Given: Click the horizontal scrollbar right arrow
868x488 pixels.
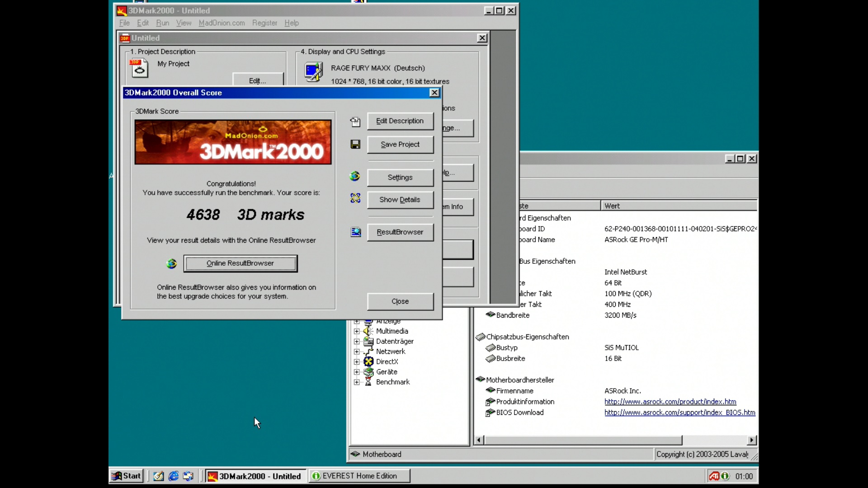Looking at the screenshot, I should [751, 440].
